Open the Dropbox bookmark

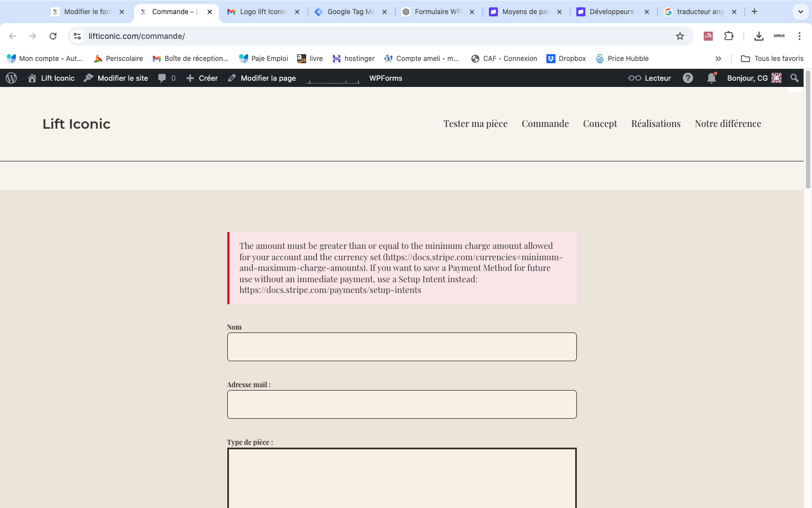pyautogui.click(x=566, y=59)
